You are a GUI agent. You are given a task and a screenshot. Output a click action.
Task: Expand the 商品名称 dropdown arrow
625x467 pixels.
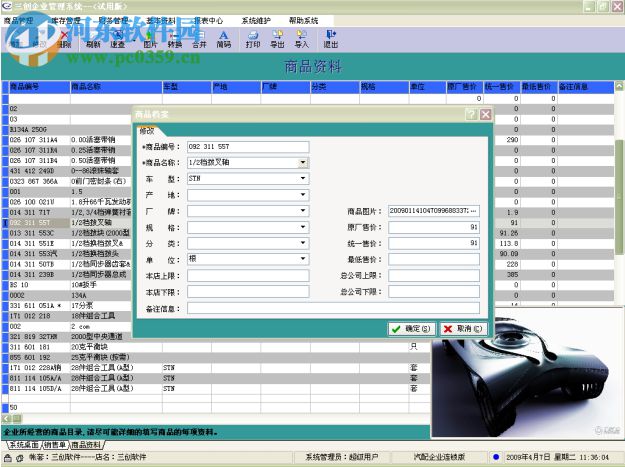pos(303,163)
